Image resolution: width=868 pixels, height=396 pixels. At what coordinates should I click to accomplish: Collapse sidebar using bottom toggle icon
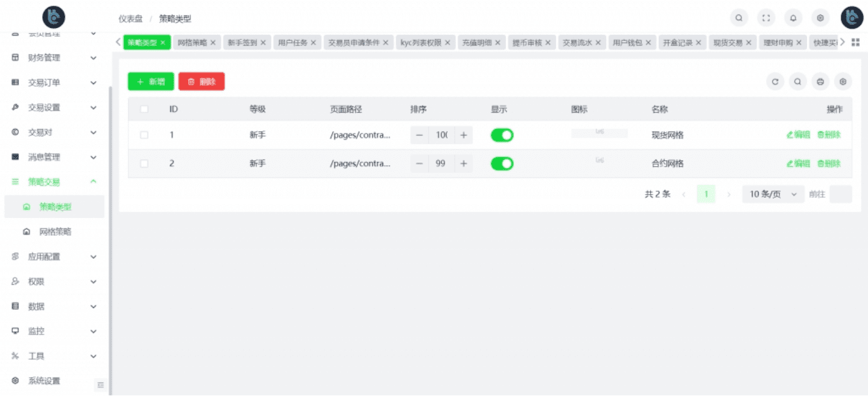100,385
